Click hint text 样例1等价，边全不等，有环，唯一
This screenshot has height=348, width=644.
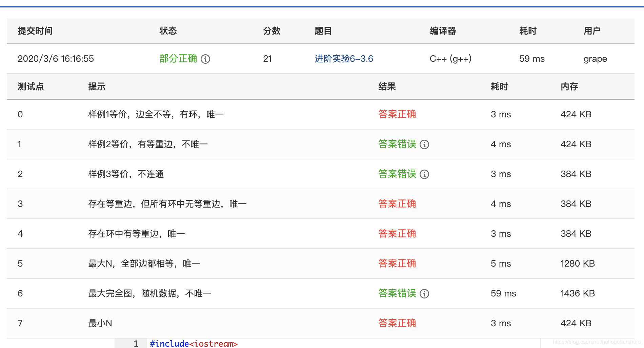[x=156, y=114]
